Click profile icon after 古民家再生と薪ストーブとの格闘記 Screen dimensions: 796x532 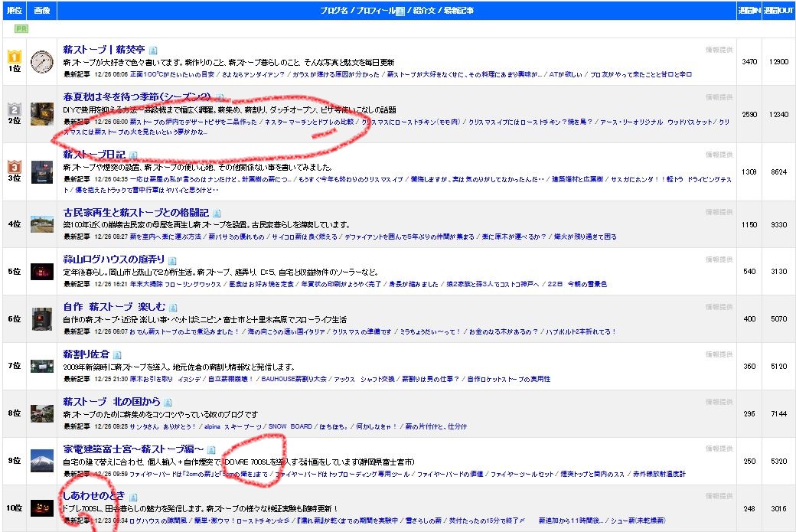pyautogui.click(x=217, y=214)
